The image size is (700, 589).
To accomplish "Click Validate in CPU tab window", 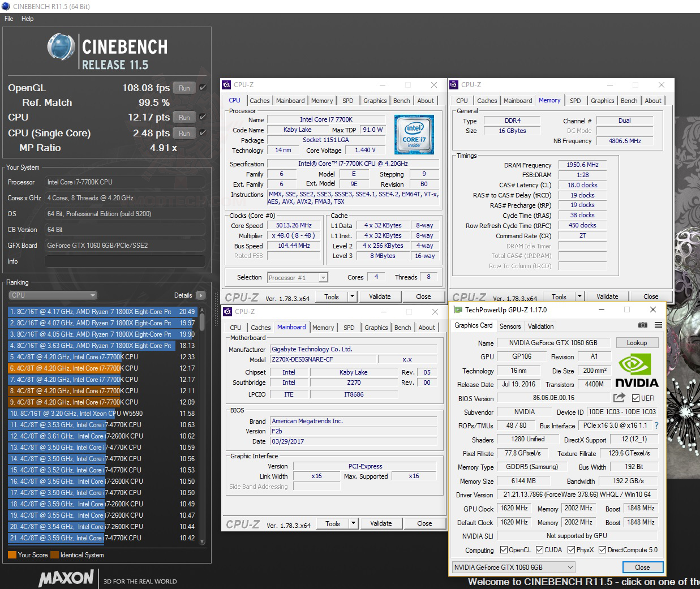I will pyautogui.click(x=380, y=296).
